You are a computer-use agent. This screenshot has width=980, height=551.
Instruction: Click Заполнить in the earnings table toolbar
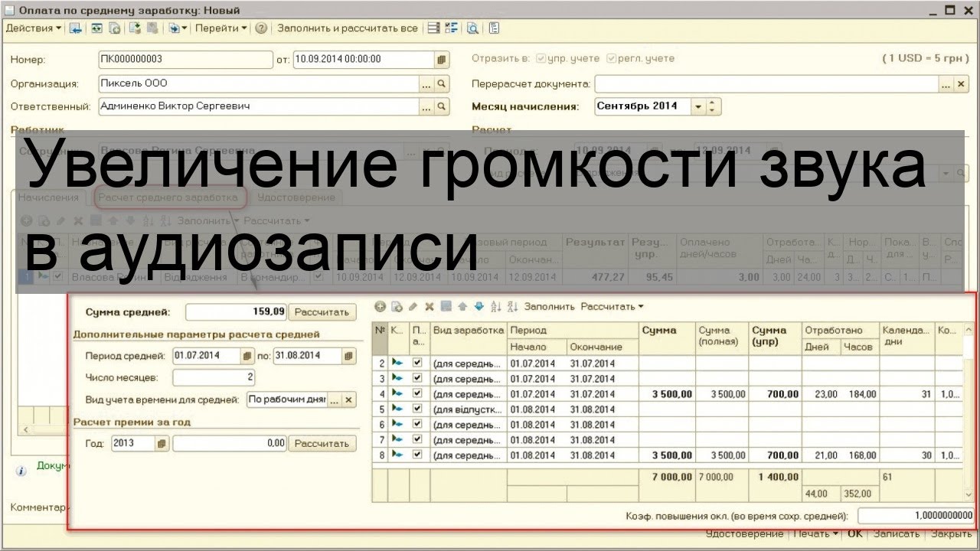549,307
